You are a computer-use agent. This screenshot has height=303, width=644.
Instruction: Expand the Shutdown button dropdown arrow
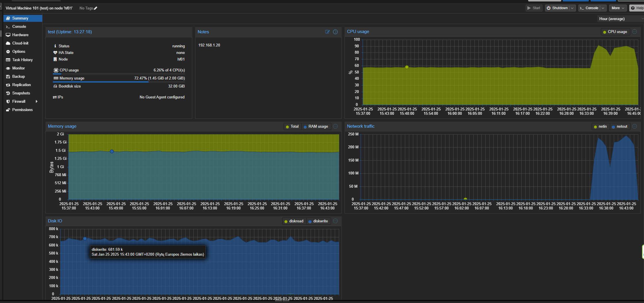coord(572,8)
